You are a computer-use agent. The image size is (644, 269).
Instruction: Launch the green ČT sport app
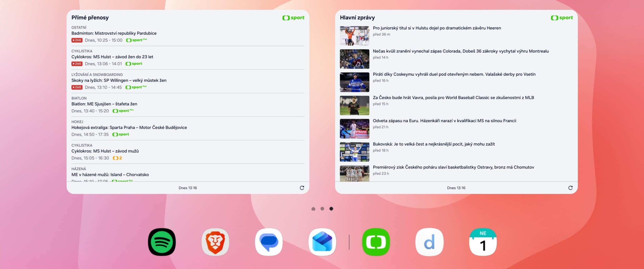(x=376, y=242)
